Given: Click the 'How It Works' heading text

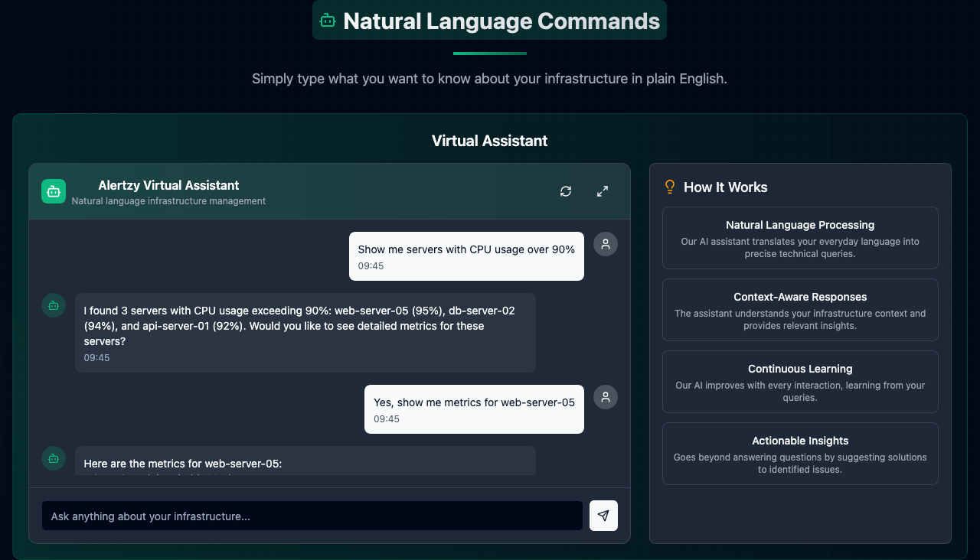Looking at the screenshot, I should coord(726,187).
